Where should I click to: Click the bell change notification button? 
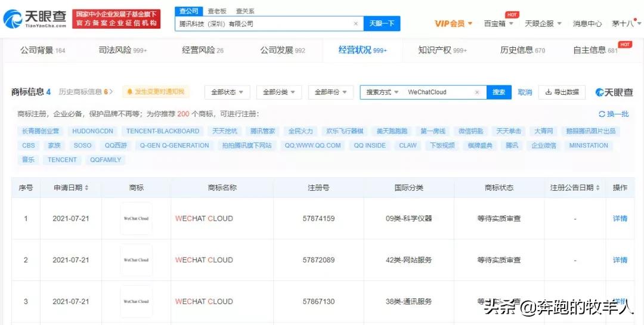click(x=156, y=92)
